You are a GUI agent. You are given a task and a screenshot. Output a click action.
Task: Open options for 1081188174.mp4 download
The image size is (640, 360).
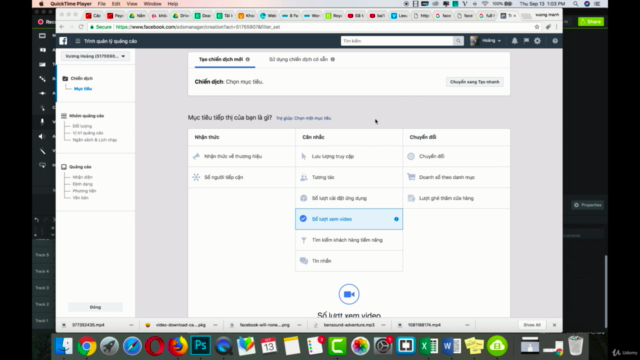[x=467, y=325]
